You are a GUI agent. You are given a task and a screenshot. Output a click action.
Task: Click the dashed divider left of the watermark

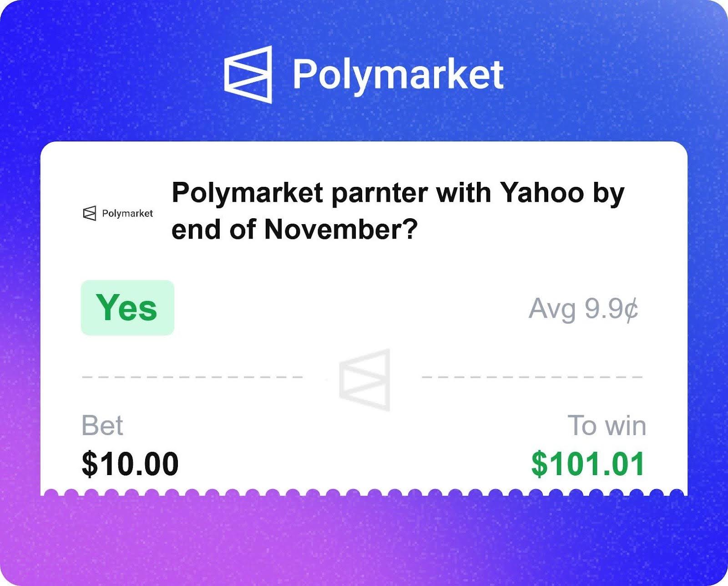tap(192, 377)
